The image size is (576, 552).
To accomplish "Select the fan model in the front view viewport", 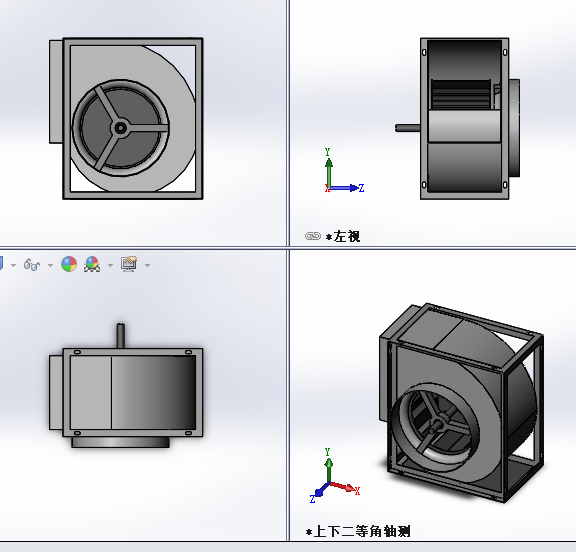I will [x=126, y=118].
